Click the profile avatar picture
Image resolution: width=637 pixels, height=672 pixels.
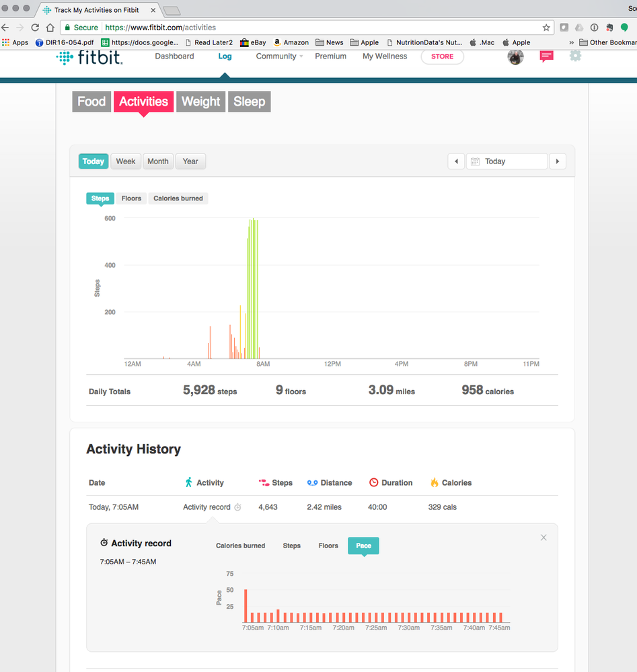tap(515, 57)
